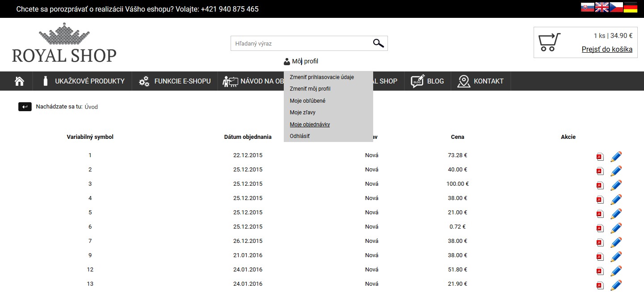The width and height of the screenshot is (644, 292).
Task: Select the English UK flag
Action: [602, 7]
